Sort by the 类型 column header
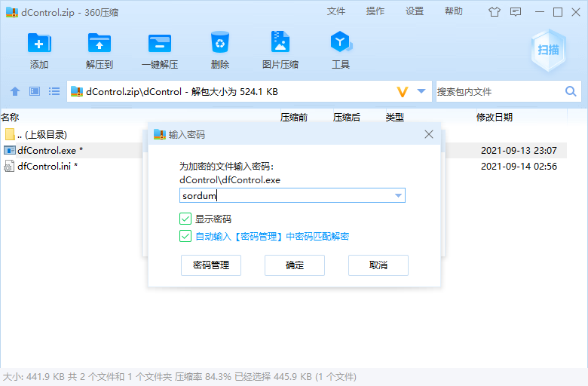The height and width of the screenshot is (386, 588). 395,118
